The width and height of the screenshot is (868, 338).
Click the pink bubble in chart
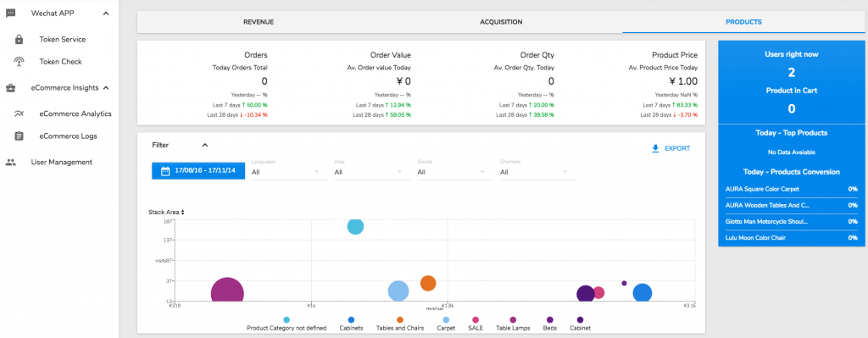pos(599,292)
